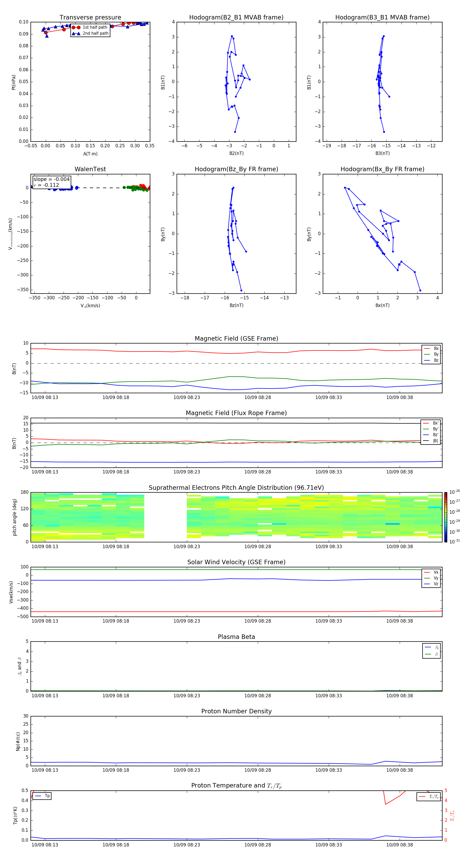Image resolution: width=473 pixels, height=868 pixels.
Task: Click the 'Proton Number Density' title
Action: pos(236,711)
